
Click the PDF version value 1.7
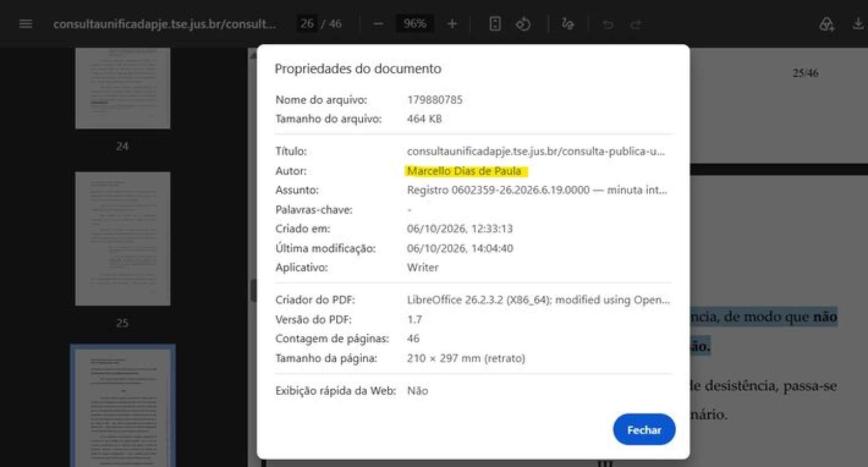[414, 320]
